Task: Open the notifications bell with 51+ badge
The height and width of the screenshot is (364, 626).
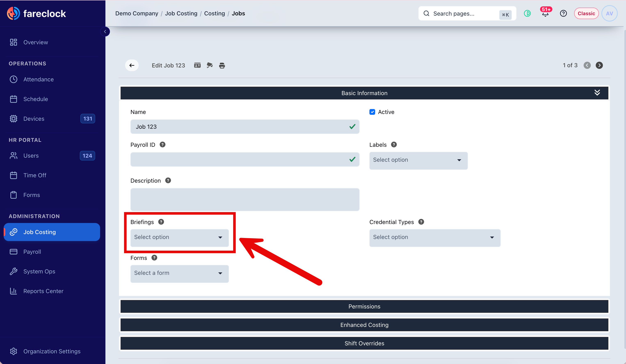Action: click(x=545, y=13)
